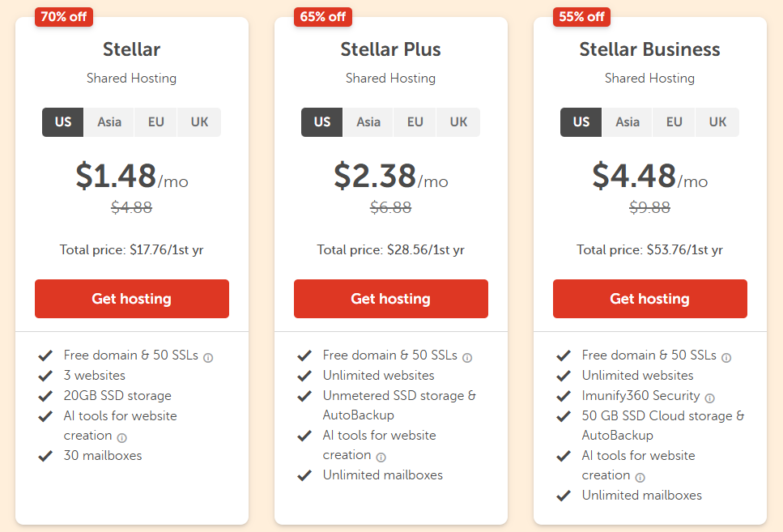Choose EU datacenter for Stellar Plus
The image size is (783, 532).
click(415, 122)
